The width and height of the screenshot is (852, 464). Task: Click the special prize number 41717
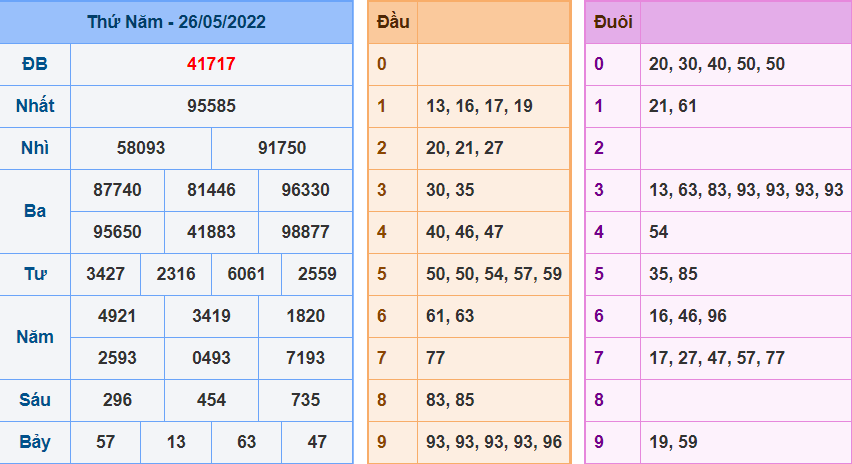tap(211, 64)
